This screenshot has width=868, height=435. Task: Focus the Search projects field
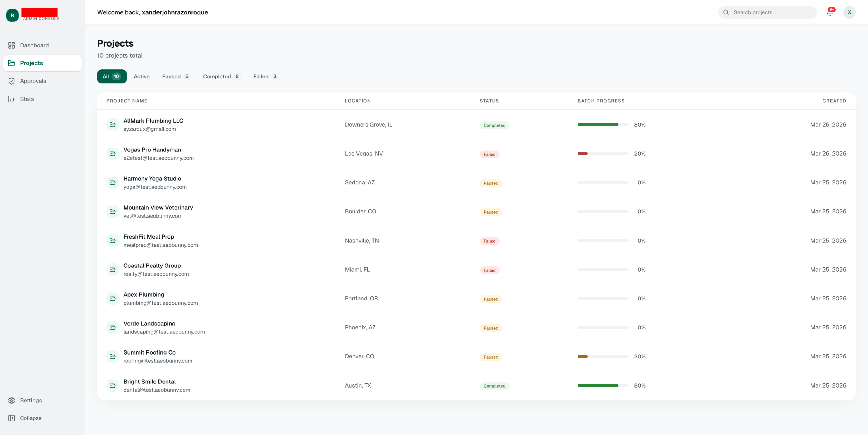point(768,12)
